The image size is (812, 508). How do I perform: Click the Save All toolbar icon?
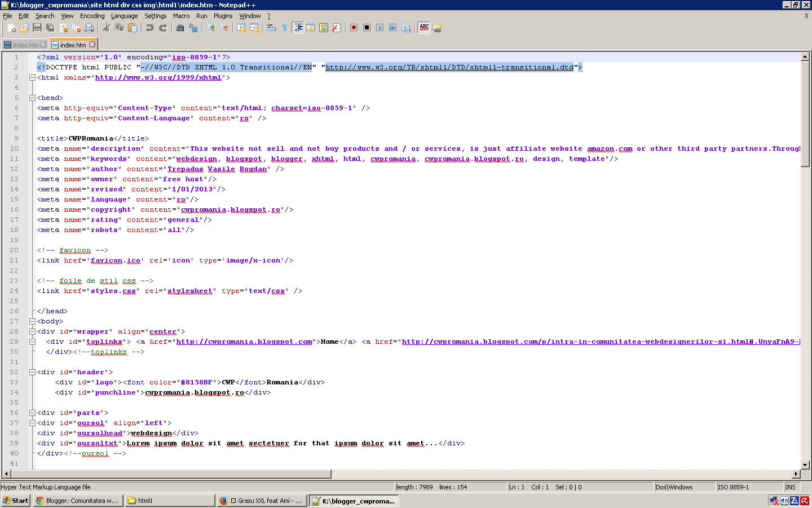(x=50, y=28)
